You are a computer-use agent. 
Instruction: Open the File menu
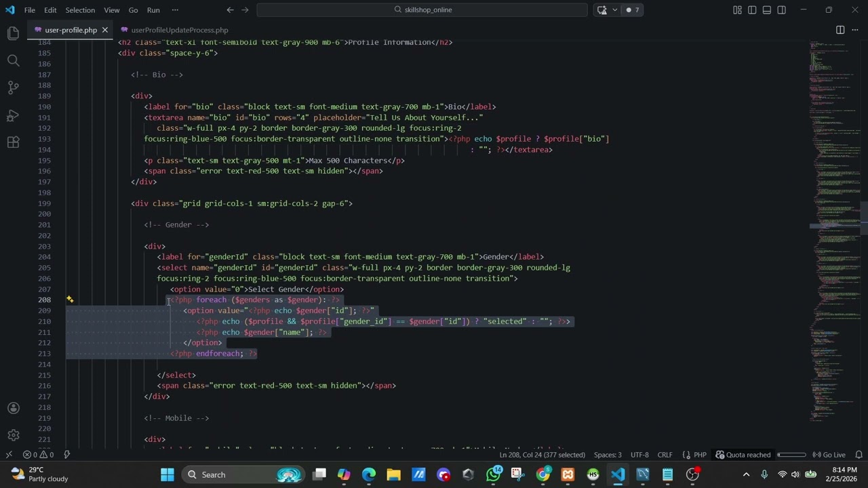coord(30,10)
